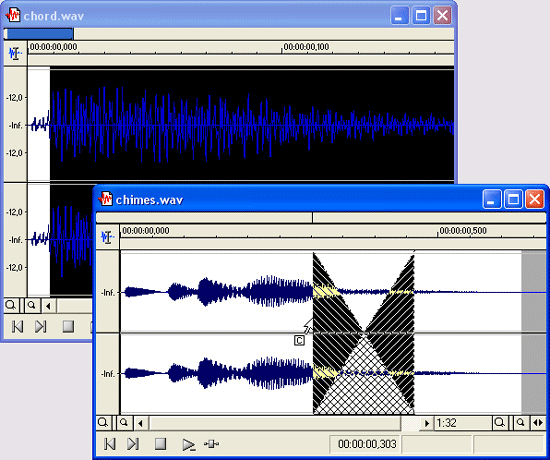Click the edit tool selector in chimes.wav
This screenshot has height=460, width=550.
107,237
